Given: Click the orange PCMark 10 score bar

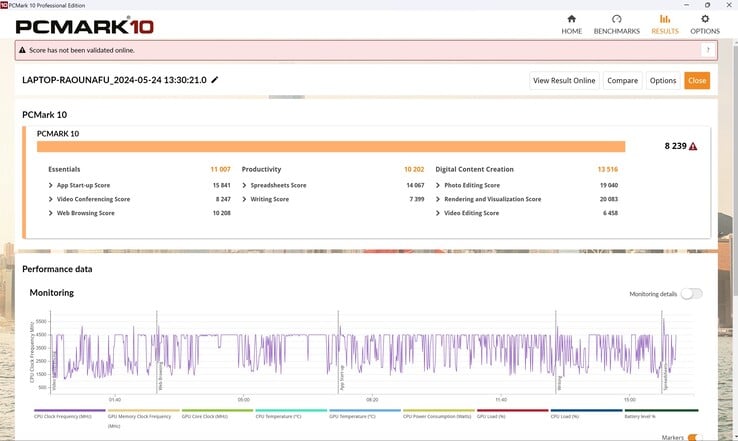Looking at the screenshot, I should pyautogui.click(x=331, y=146).
